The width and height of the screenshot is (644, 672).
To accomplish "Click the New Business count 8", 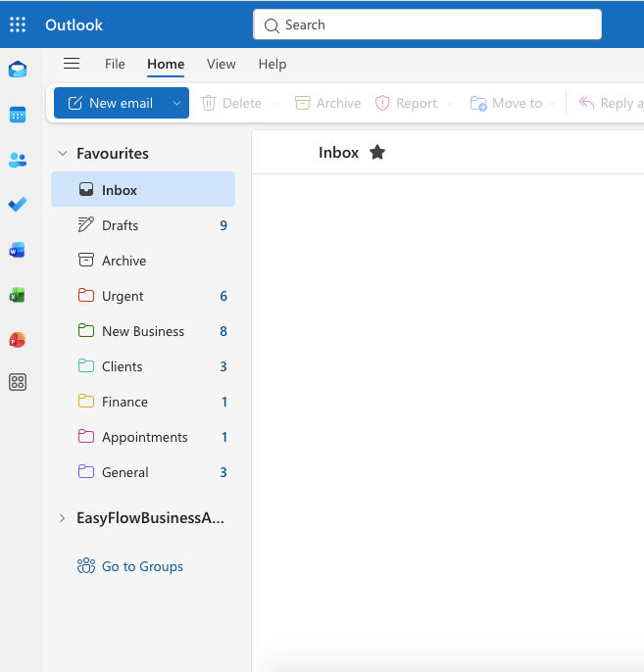I will (x=223, y=331).
